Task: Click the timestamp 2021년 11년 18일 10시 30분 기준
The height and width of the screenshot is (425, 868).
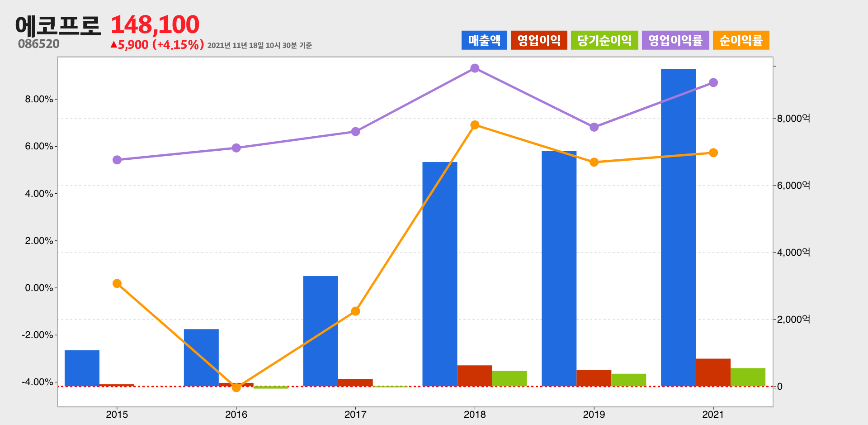Action: point(259,45)
